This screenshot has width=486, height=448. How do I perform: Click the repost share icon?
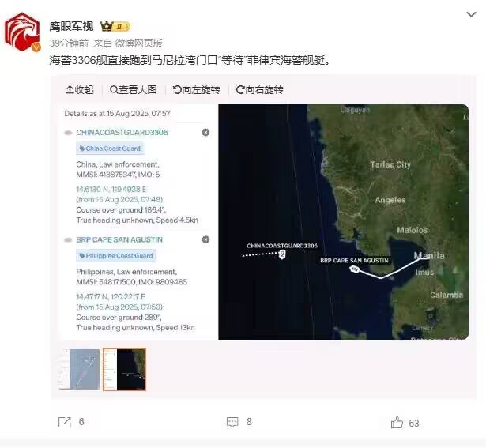65,422
